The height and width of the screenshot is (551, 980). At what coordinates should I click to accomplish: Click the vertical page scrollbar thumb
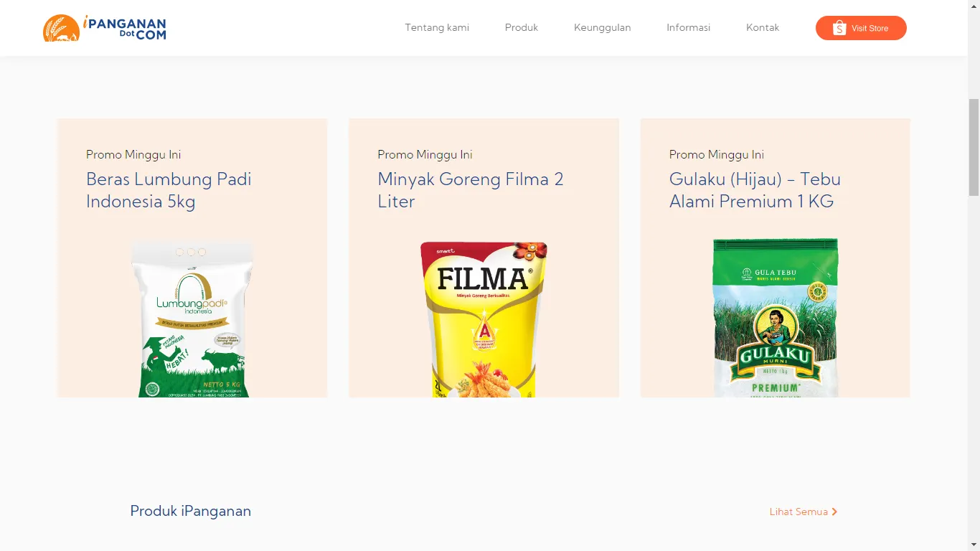(974, 147)
